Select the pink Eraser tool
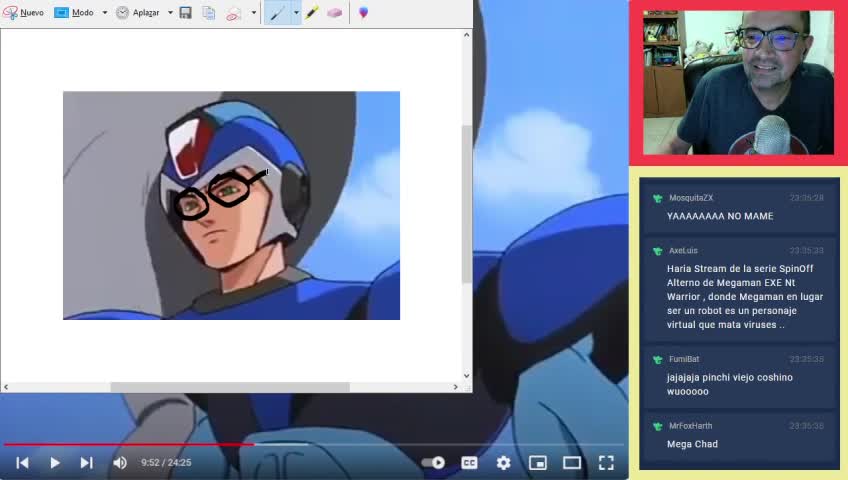Screen dimensions: 848x480 pyautogui.click(x=334, y=12)
